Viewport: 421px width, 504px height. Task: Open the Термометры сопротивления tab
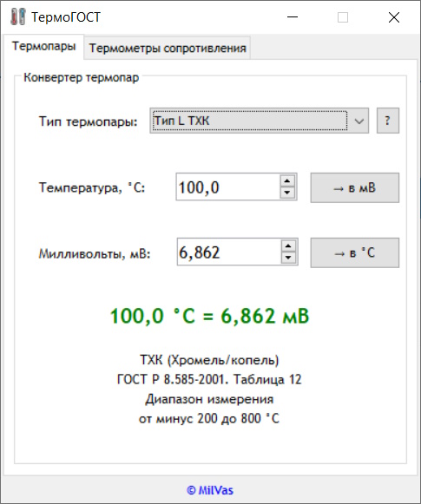tap(168, 49)
